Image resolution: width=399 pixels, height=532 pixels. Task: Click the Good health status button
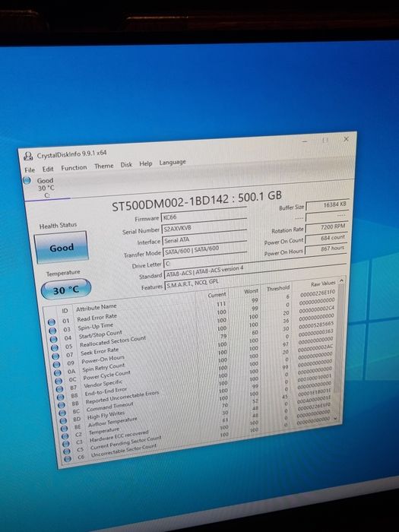tap(61, 247)
